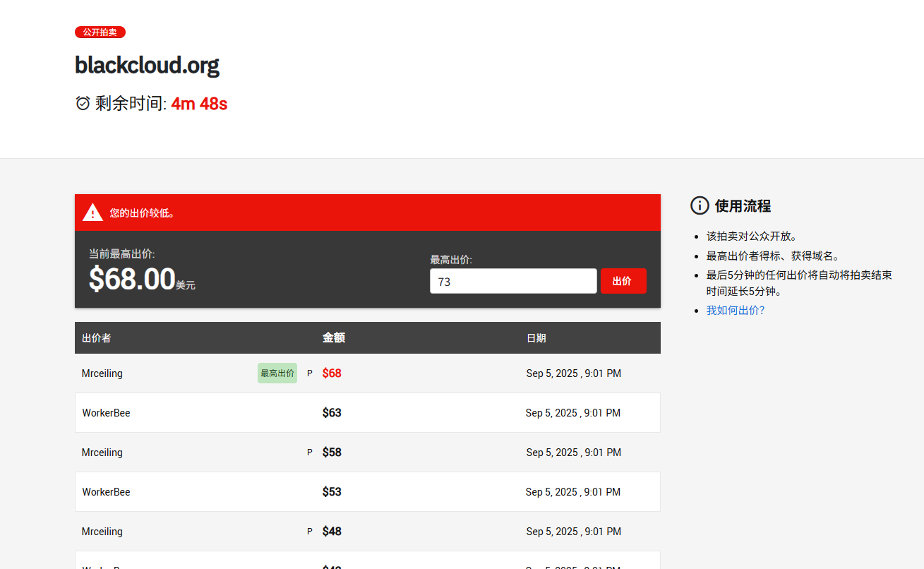Click the red 出价 bid button
The width and height of the screenshot is (924, 569).
pyautogui.click(x=623, y=281)
